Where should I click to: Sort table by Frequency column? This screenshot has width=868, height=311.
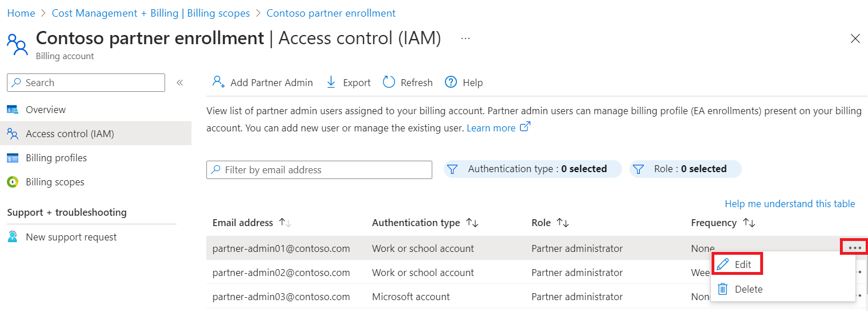tap(749, 223)
